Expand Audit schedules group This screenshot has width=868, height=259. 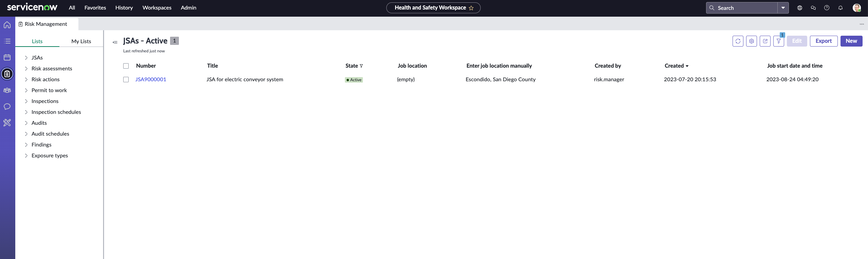(x=26, y=134)
